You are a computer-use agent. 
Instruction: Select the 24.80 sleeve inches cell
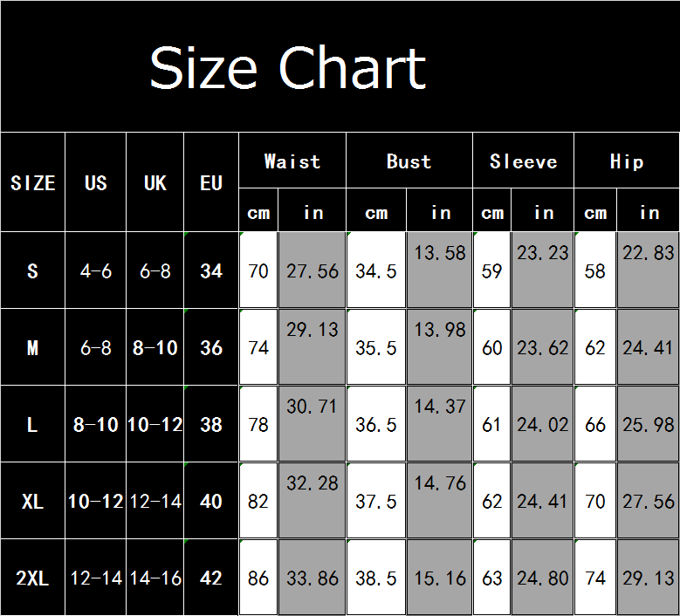543,578
